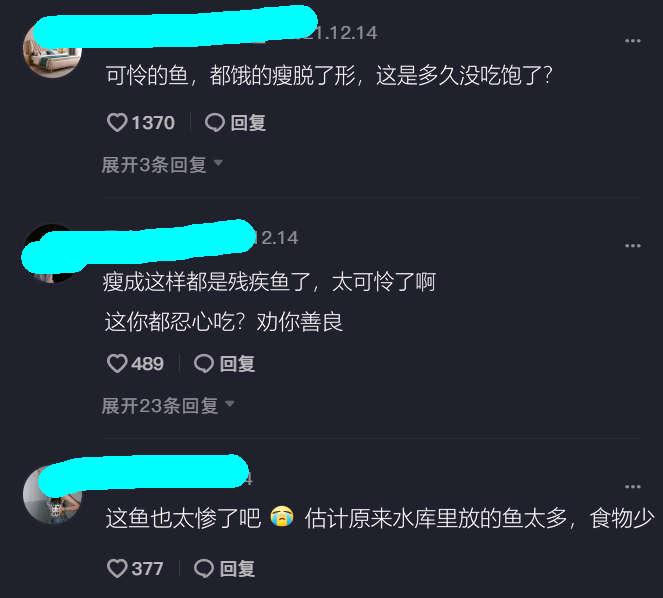Click 回复 under the 劝你善良 comment
This screenshot has height=598, width=663.
(237, 364)
